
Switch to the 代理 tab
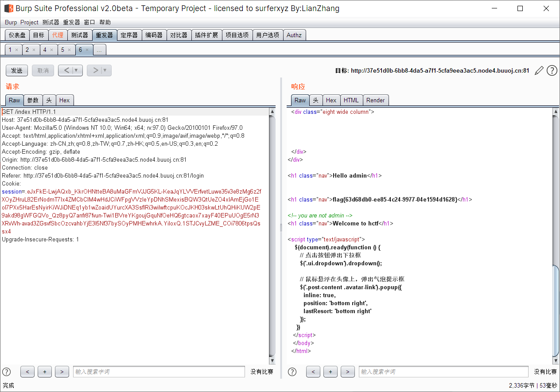58,35
